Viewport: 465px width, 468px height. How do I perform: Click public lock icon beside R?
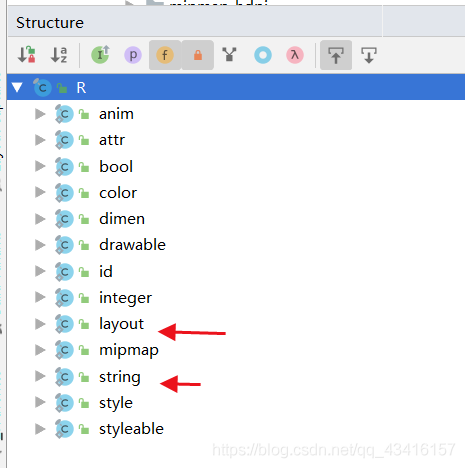[62, 88]
